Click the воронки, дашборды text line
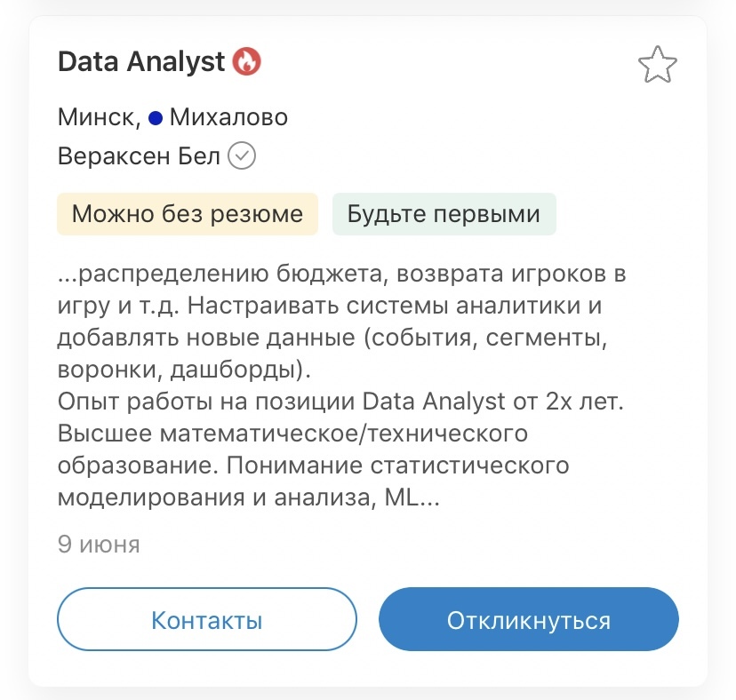Viewport: 736px width, 700px height. coord(185,370)
